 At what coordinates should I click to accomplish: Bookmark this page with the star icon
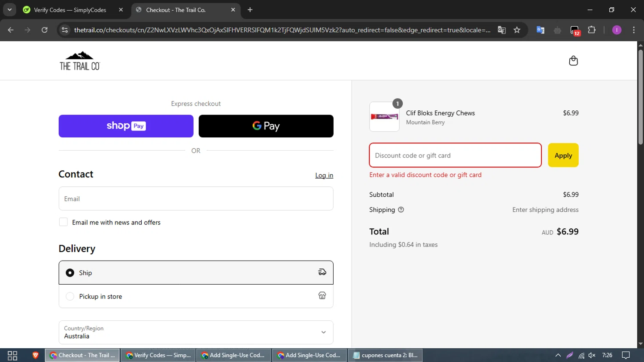coord(517,30)
